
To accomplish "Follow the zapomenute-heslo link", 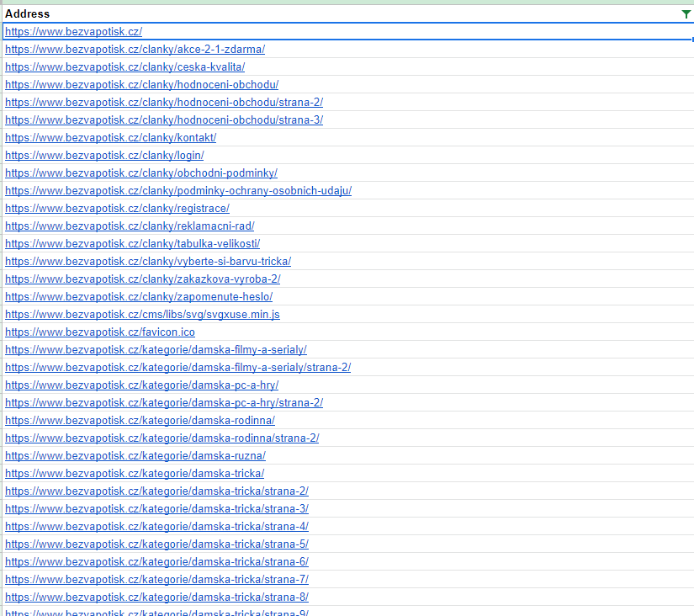I will [x=139, y=297].
